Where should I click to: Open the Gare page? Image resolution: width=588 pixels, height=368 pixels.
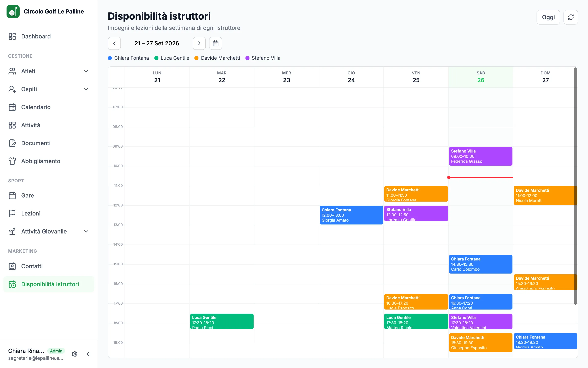point(49,195)
